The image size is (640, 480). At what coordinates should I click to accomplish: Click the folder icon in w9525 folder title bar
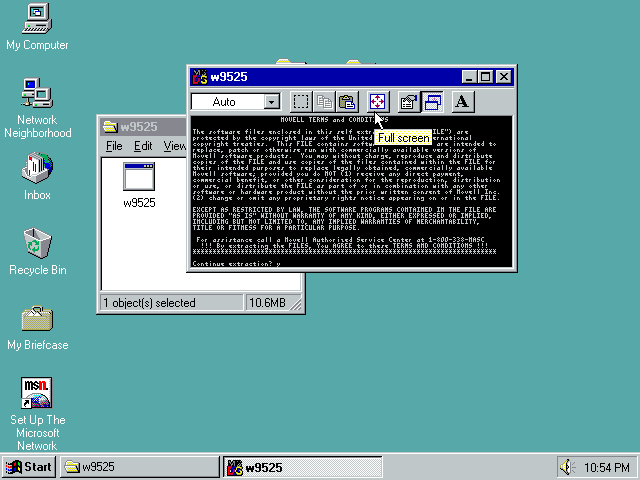click(x=110, y=127)
